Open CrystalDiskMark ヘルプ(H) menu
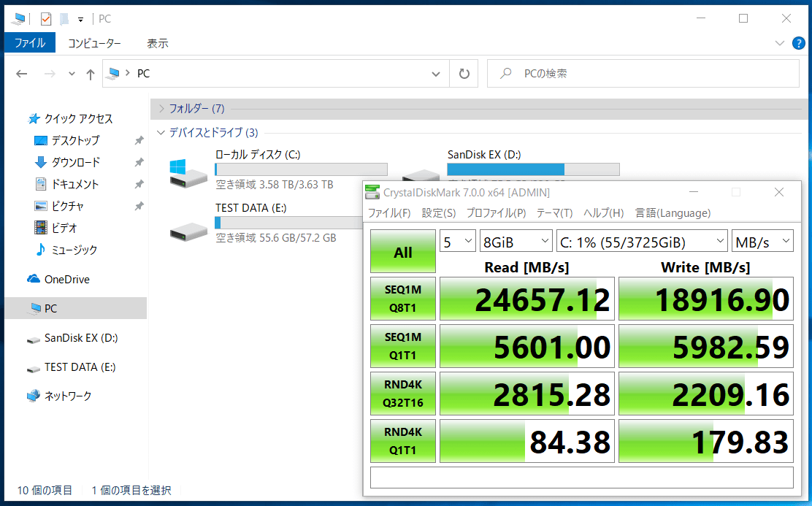Image resolution: width=812 pixels, height=506 pixels. click(603, 213)
